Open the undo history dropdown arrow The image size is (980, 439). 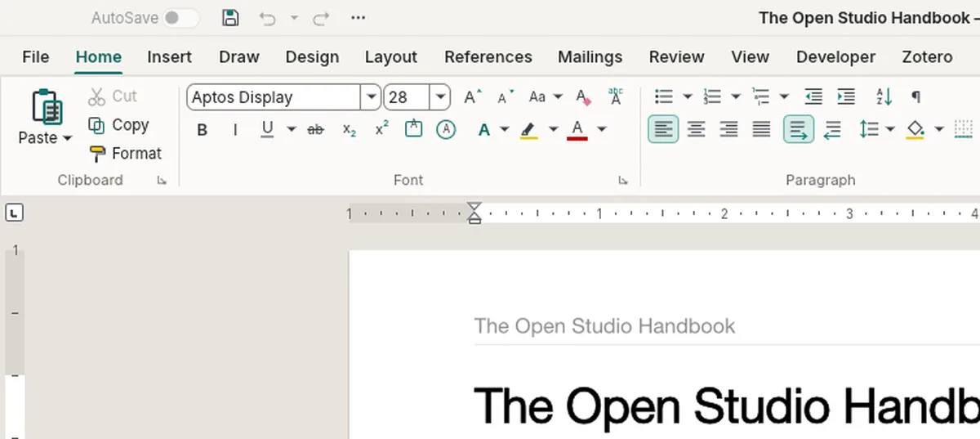294,18
